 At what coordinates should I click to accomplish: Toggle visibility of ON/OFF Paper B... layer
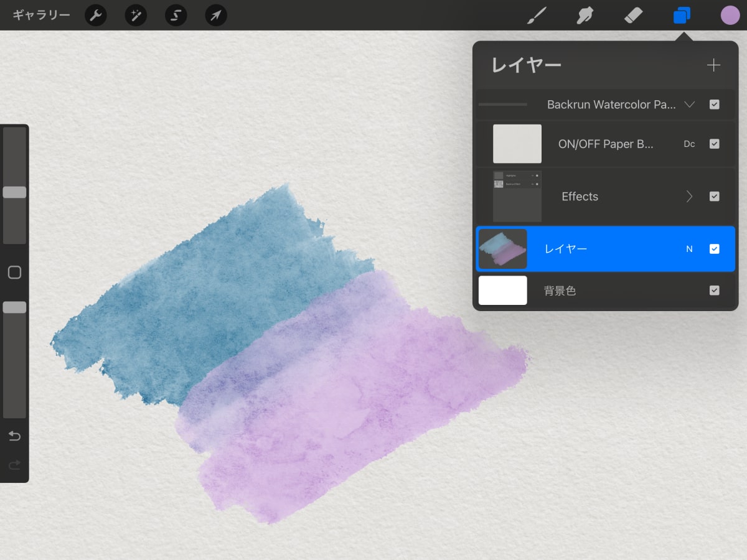click(715, 144)
